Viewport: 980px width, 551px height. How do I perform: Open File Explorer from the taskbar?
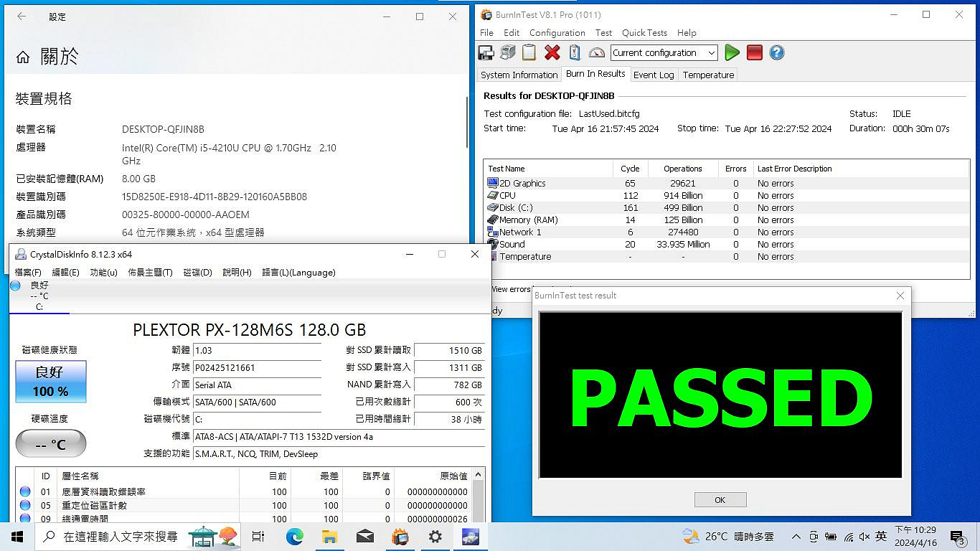(329, 537)
